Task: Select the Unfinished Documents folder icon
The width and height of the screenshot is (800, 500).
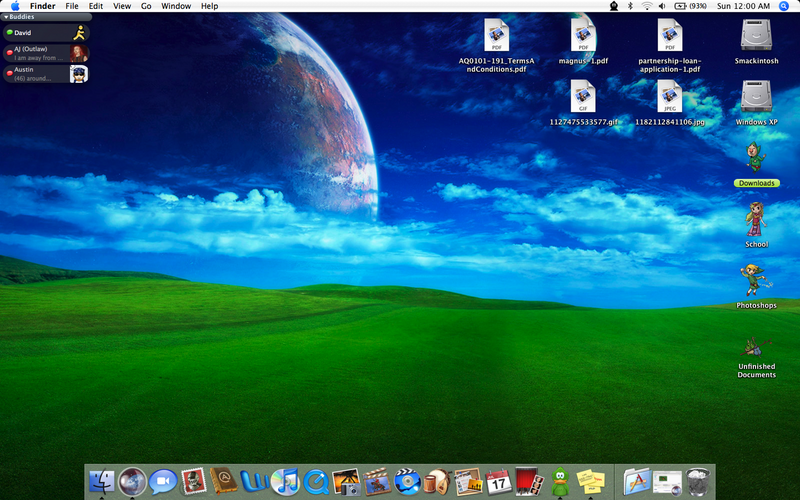Action: (756, 347)
